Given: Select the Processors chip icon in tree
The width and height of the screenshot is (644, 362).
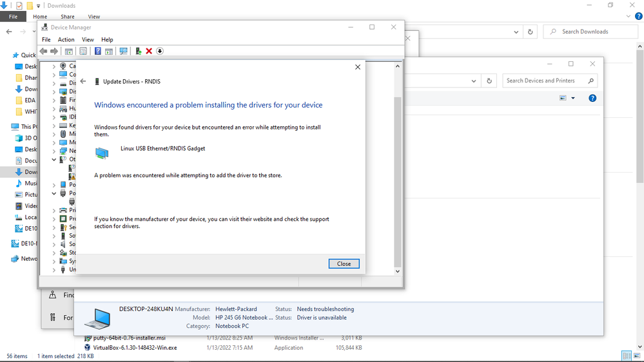Looking at the screenshot, I should [x=63, y=219].
